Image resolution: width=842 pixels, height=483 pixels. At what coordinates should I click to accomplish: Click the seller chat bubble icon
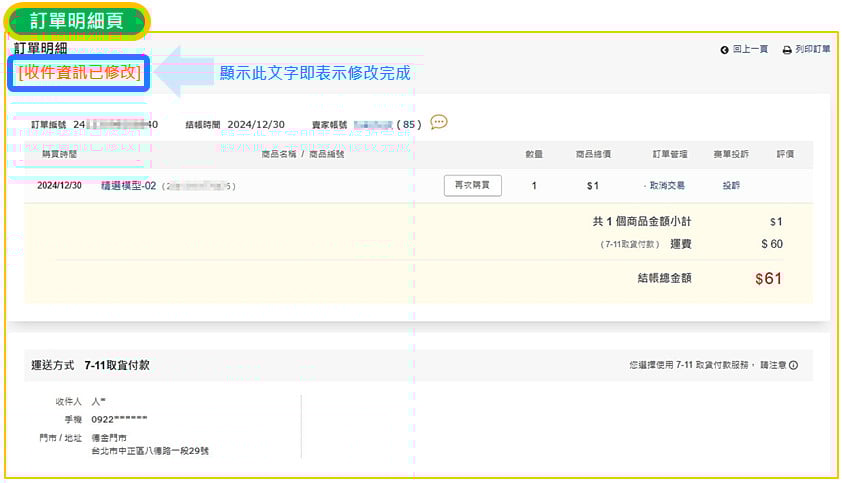(x=438, y=122)
